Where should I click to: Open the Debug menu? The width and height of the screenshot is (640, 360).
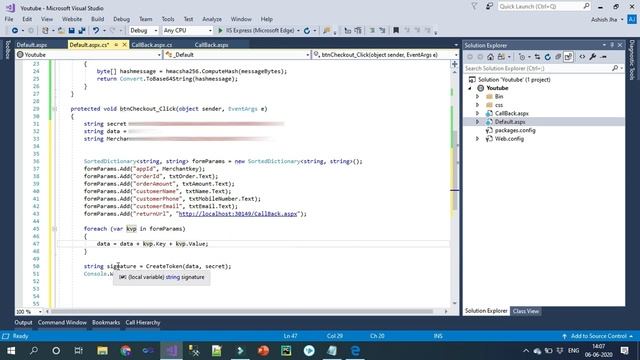tap(121, 19)
